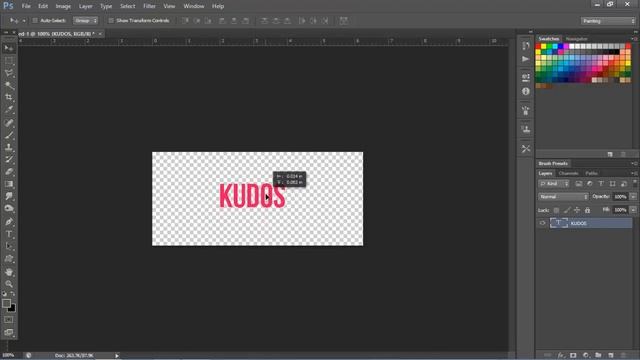The image size is (640, 360).
Task: Click the Opacity 100% field
Action: coord(620,197)
